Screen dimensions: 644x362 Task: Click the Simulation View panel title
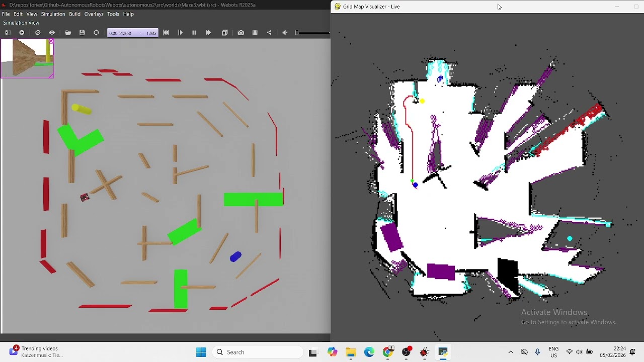click(x=21, y=23)
